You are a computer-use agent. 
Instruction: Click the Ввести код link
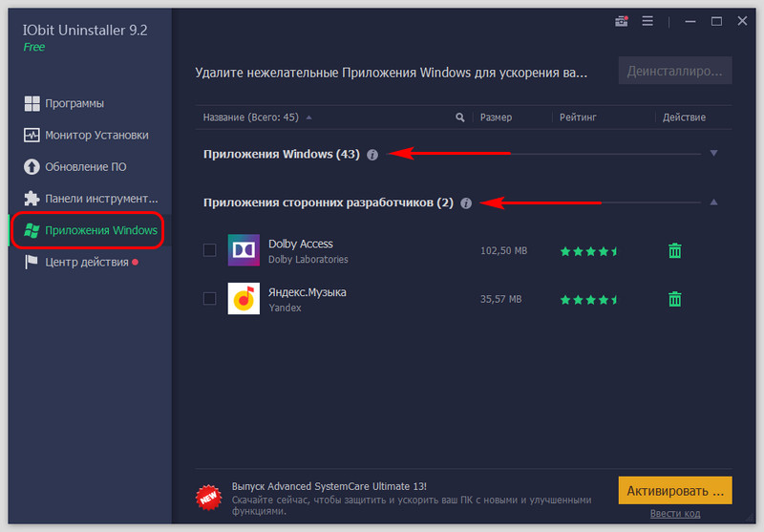click(x=675, y=514)
